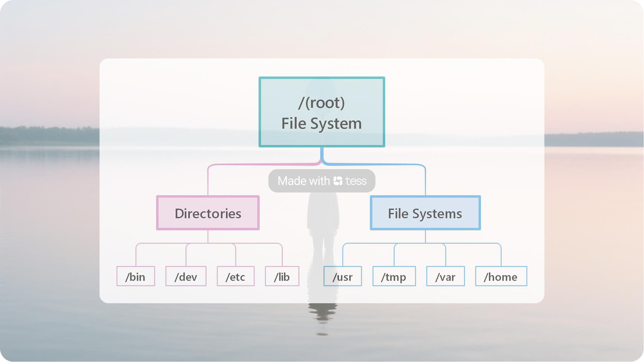Viewport: 644px width, 362px height.
Task: Select the /lib directory box
Action: (282, 276)
